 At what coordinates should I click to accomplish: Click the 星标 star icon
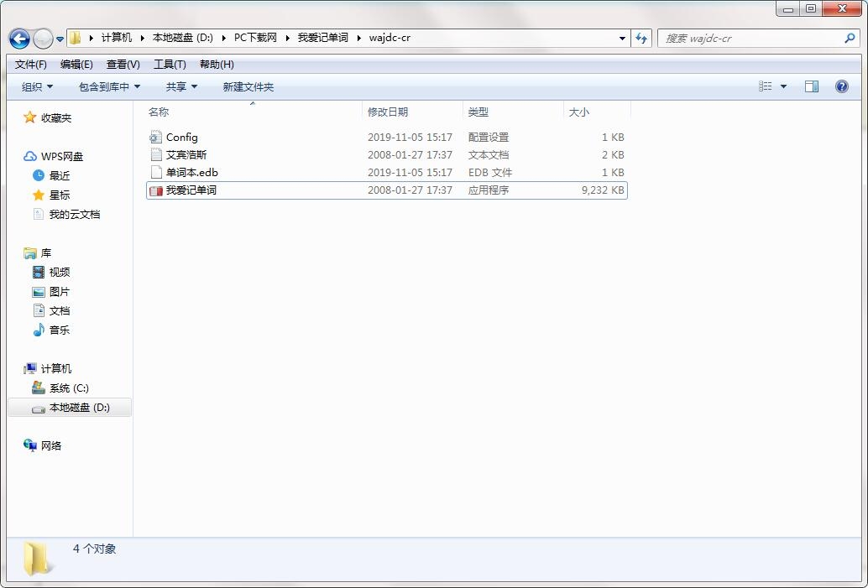pyautogui.click(x=39, y=195)
